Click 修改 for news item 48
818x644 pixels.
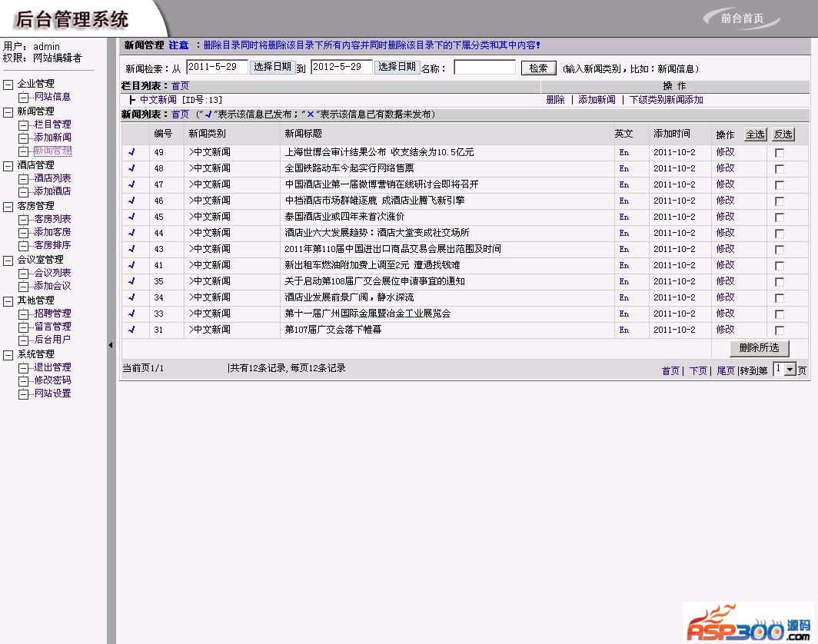725,168
